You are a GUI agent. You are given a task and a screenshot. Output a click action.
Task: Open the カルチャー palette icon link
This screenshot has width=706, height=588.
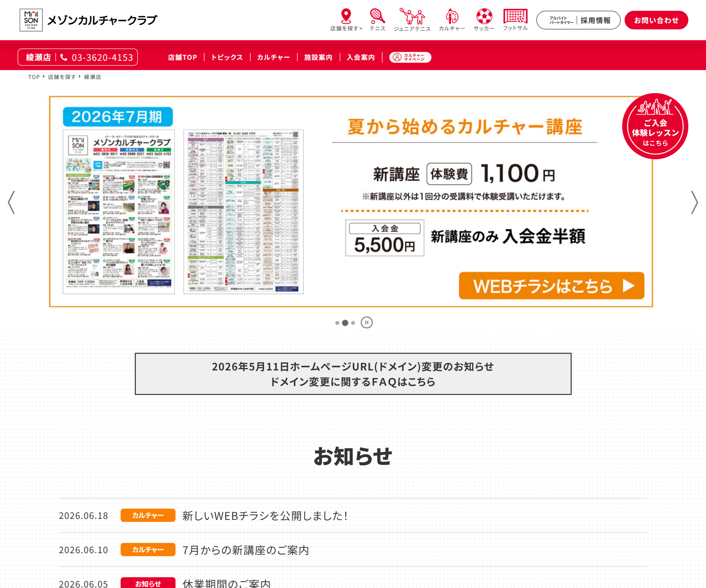pyautogui.click(x=452, y=20)
